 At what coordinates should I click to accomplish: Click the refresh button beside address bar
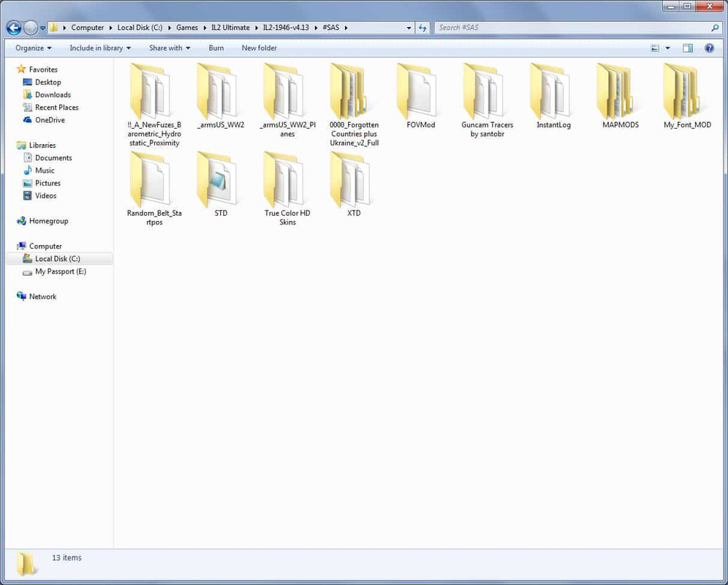(422, 28)
